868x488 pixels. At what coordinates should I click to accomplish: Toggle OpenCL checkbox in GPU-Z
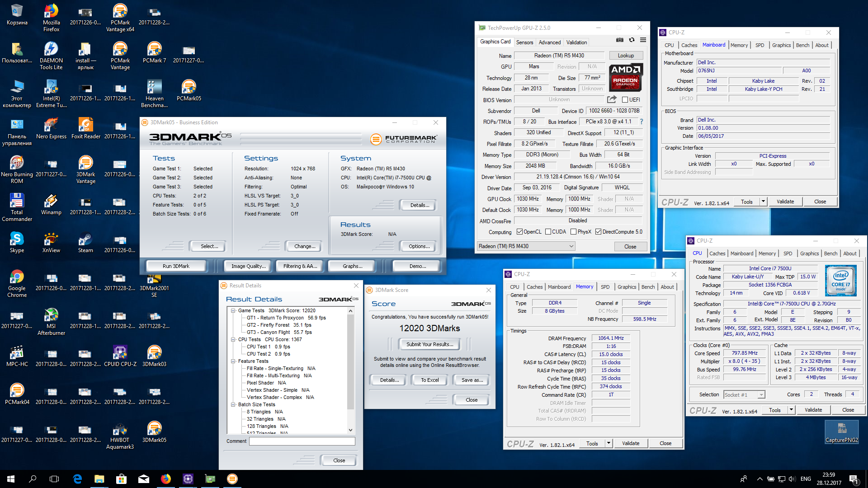(x=519, y=232)
